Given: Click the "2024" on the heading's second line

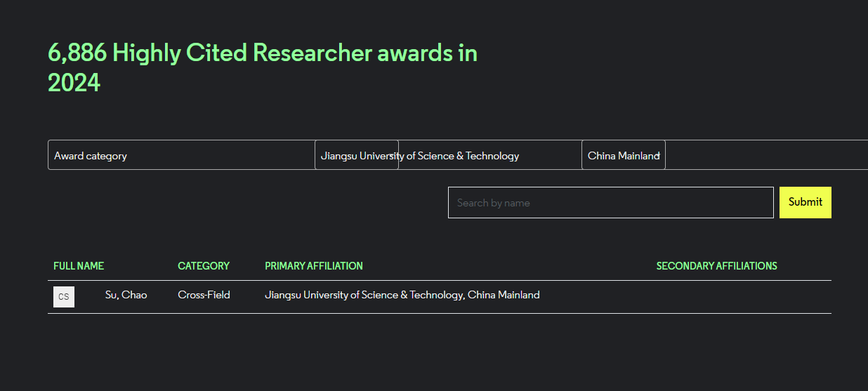Looking at the screenshot, I should 74,83.
